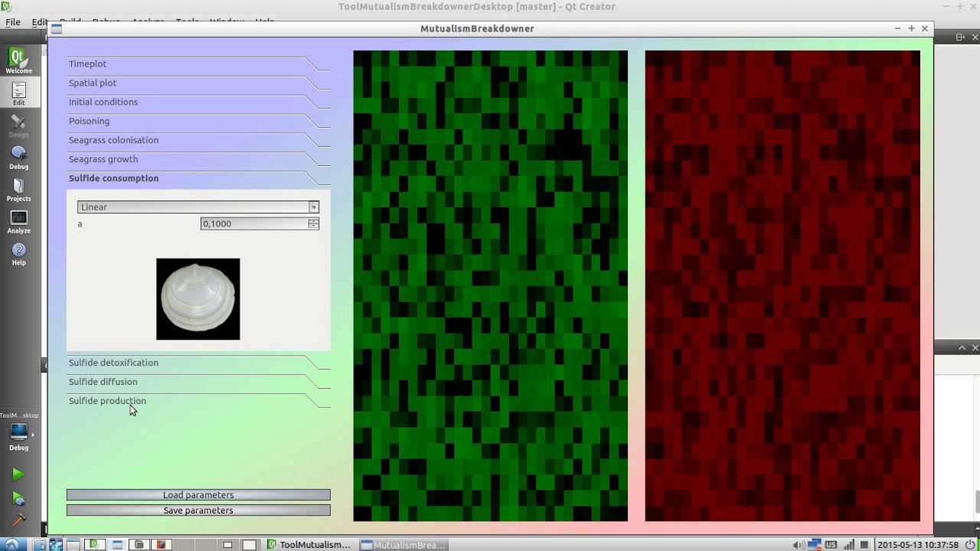Open the Welcome mode in Qt Creator
This screenshot has height=551, width=980.
(x=18, y=61)
